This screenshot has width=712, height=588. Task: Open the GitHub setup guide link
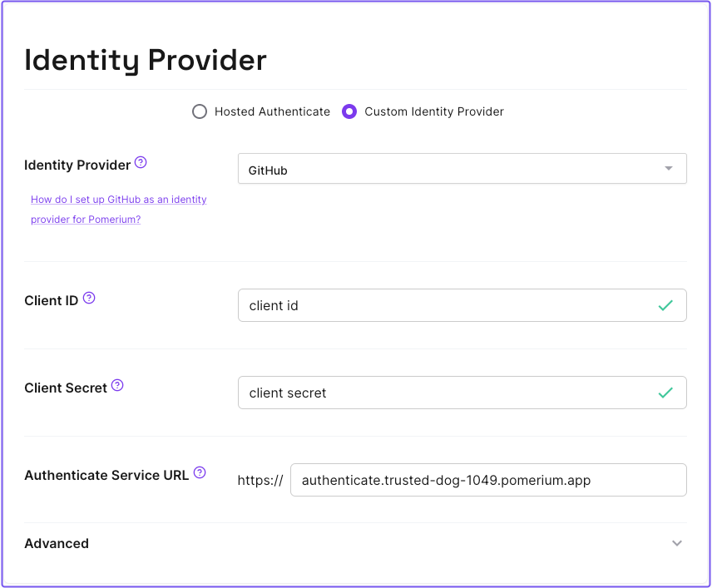(x=118, y=209)
